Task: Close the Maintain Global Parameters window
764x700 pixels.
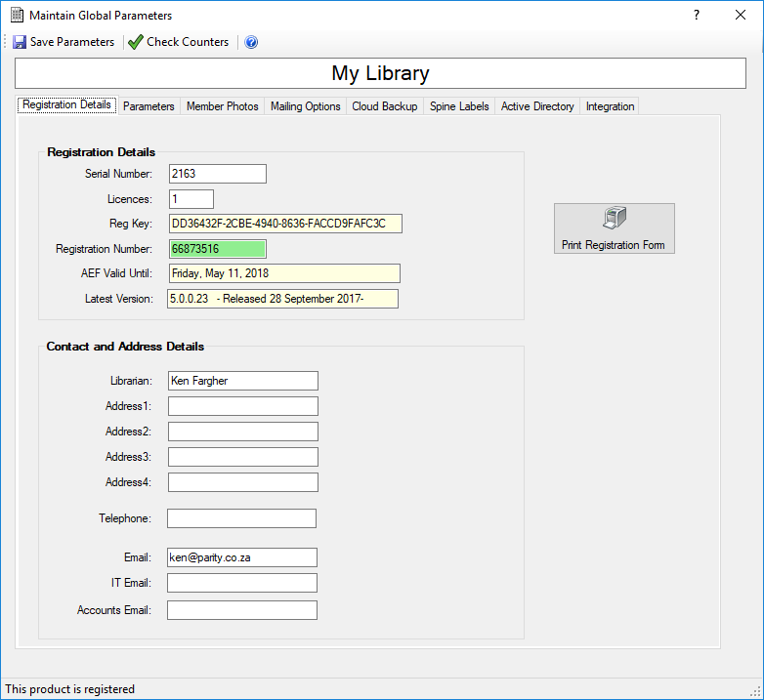Action: click(741, 15)
